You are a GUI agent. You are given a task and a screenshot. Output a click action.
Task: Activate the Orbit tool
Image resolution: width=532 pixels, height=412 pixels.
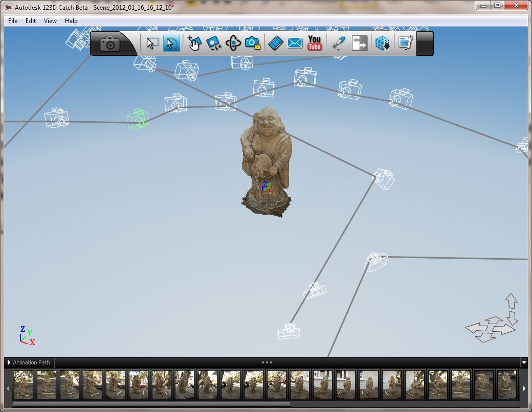tap(233, 43)
